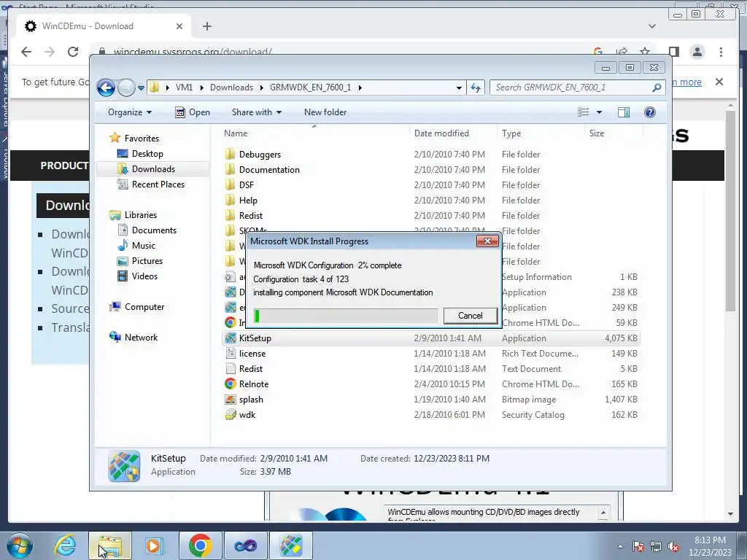Select the Redist text document file
This screenshot has width=747, height=560.
click(251, 368)
